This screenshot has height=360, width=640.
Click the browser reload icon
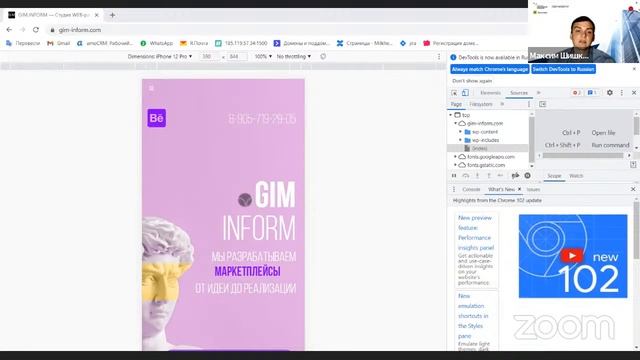36,30
